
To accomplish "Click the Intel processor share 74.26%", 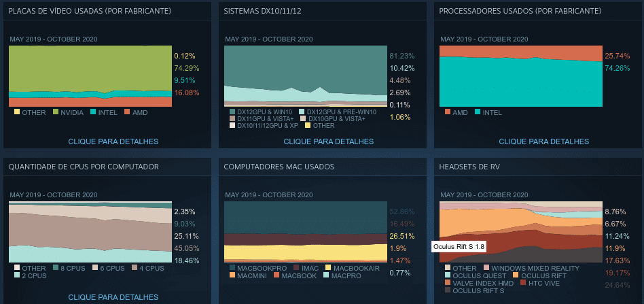I will 618,68.
